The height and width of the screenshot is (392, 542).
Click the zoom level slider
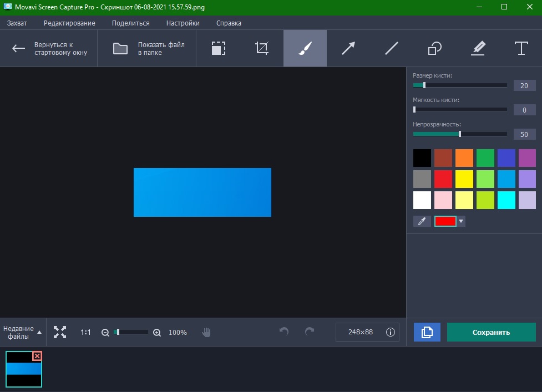point(131,332)
